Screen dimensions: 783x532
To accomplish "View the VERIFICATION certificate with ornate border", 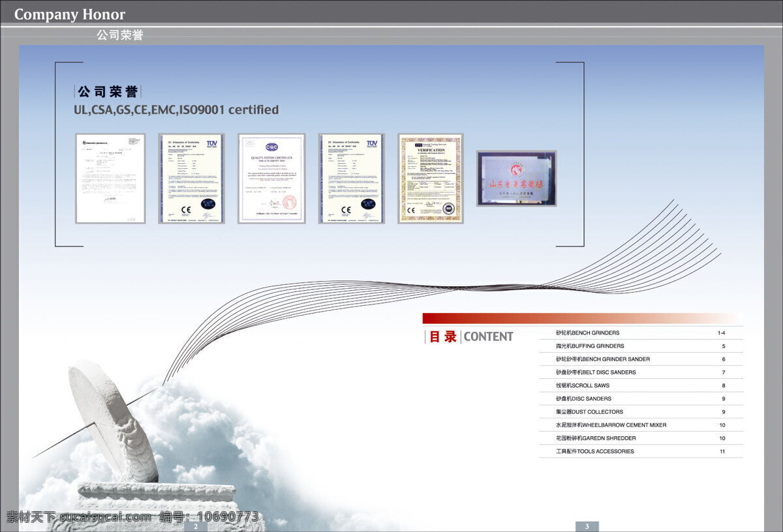I will (431, 179).
